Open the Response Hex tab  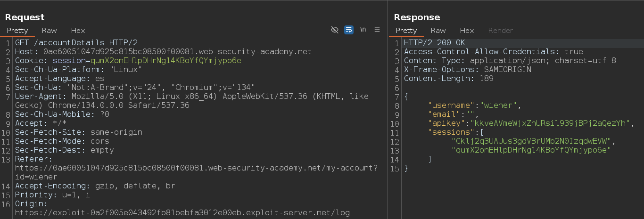[467, 30]
